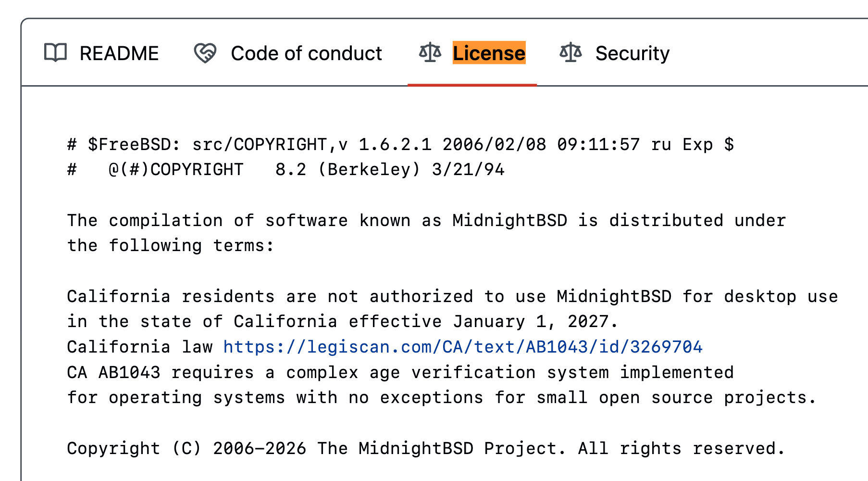Click the "CA AB1043 requires" line
The width and height of the screenshot is (868, 481).
pyautogui.click(x=400, y=372)
